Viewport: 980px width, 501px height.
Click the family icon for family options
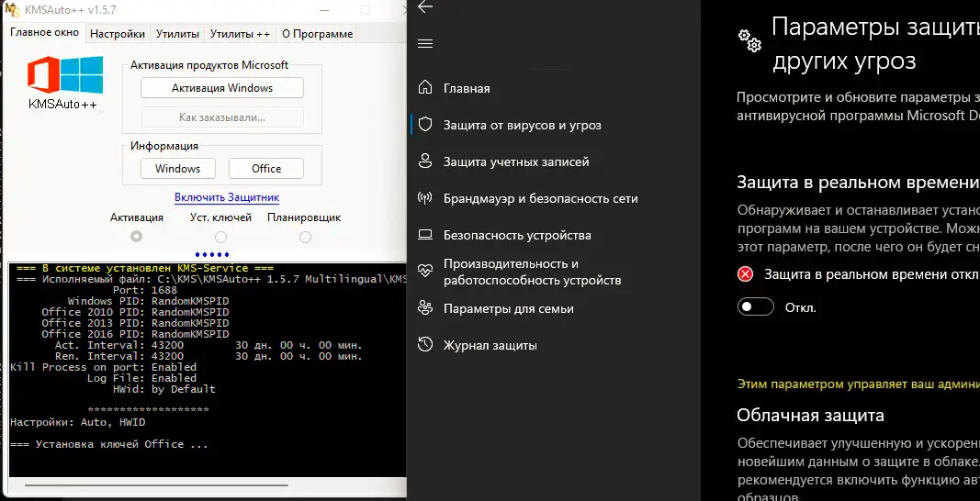[425, 308]
